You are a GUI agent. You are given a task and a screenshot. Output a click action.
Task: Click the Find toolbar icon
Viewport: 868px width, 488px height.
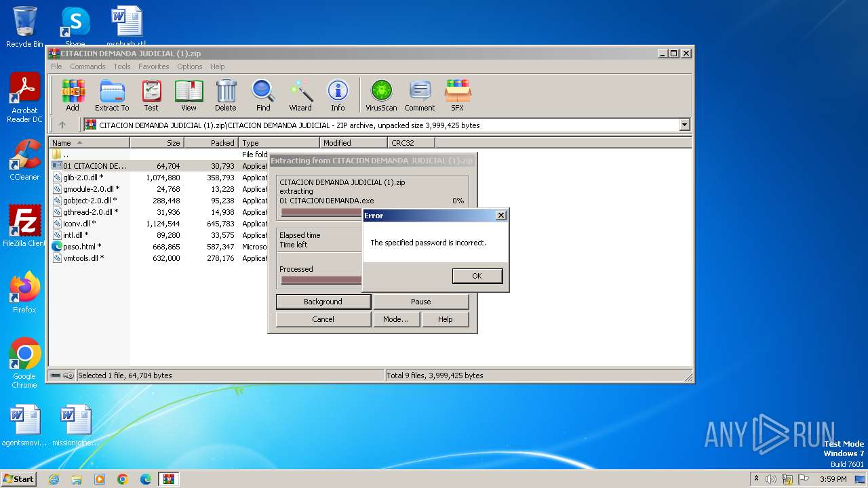point(263,95)
